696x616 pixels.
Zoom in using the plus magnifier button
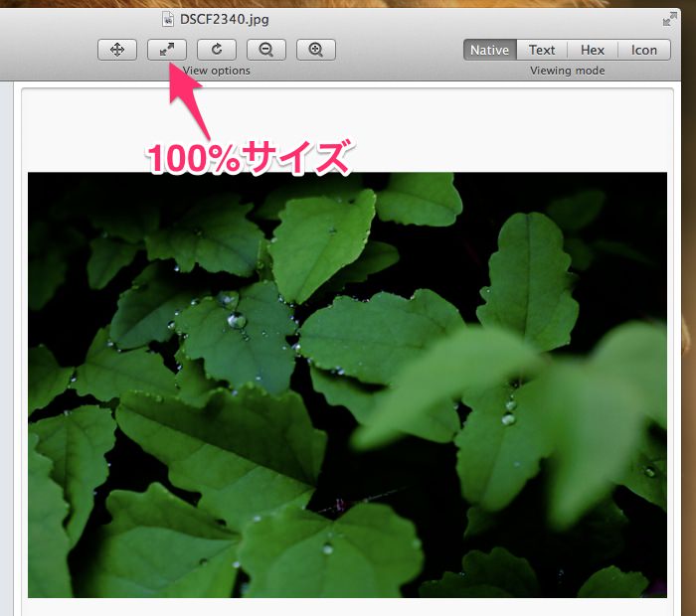pyautogui.click(x=316, y=50)
